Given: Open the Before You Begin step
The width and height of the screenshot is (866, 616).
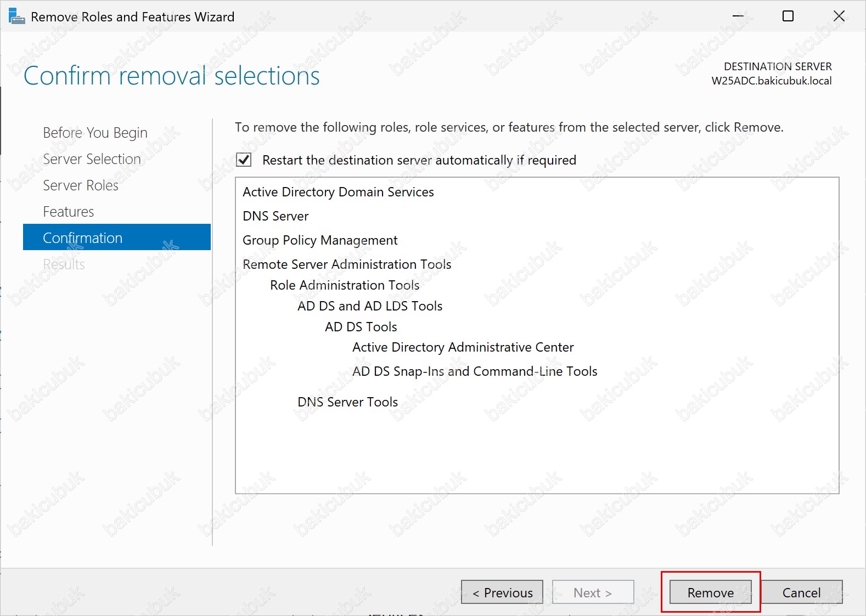Looking at the screenshot, I should (95, 133).
